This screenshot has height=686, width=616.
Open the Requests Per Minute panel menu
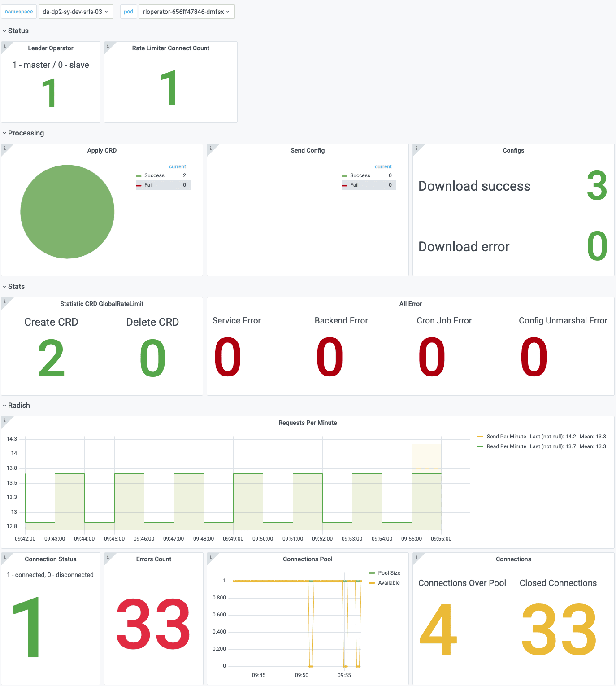tap(308, 422)
